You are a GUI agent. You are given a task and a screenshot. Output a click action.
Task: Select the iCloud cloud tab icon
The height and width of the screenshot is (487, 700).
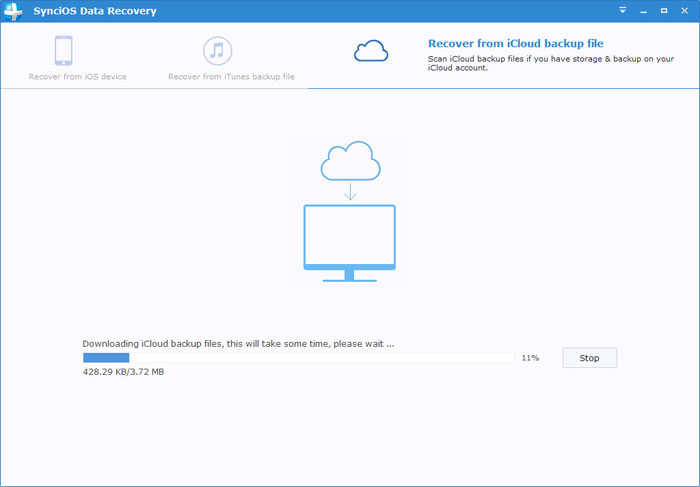[x=371, y=50]
